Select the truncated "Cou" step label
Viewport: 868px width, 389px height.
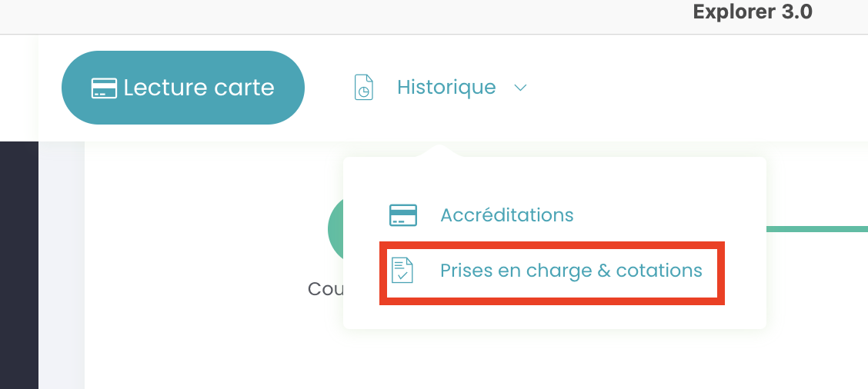click(325, 288)
